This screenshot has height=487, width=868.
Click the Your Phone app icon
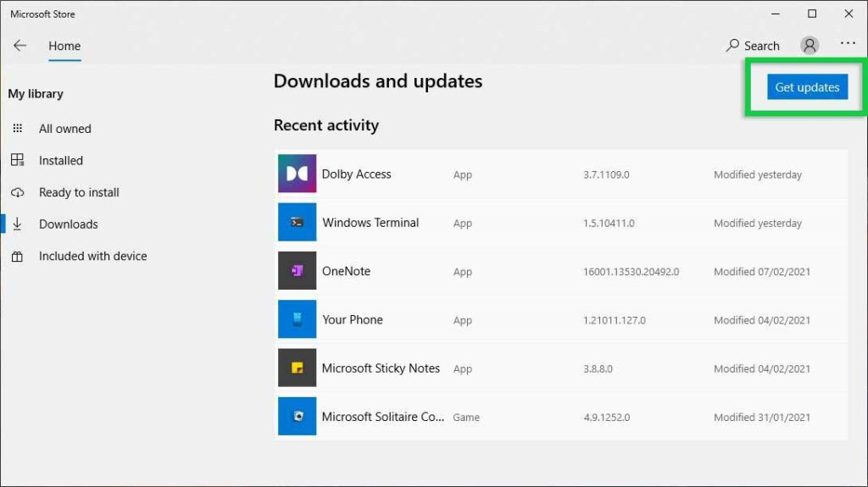click(298, 319)
